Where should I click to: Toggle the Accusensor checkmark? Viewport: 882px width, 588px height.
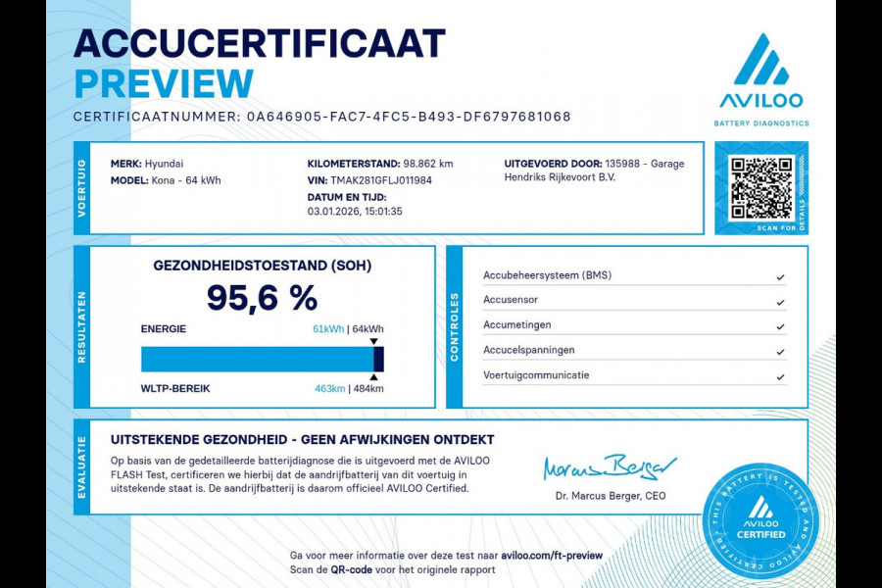point(779,300)
